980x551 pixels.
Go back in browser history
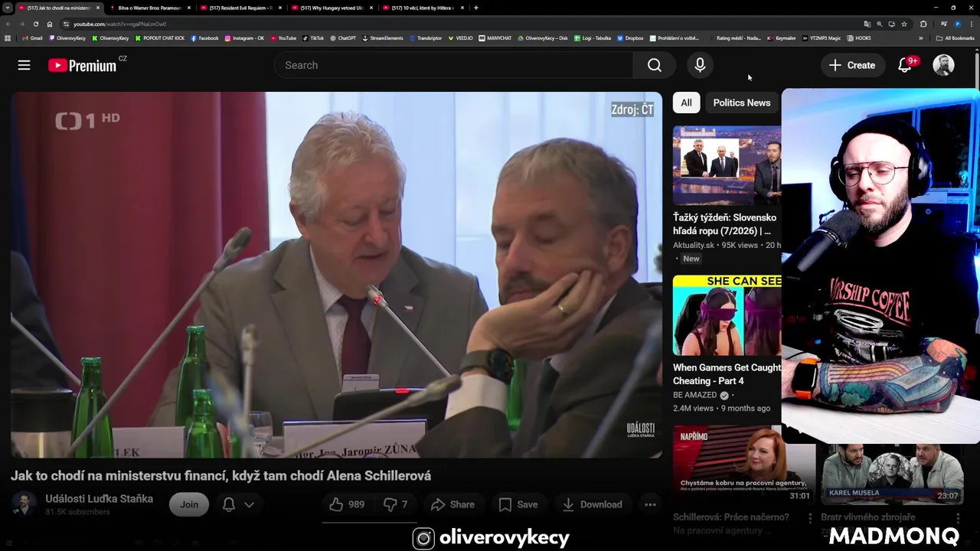pyautogui.click(x=8, y=24)
